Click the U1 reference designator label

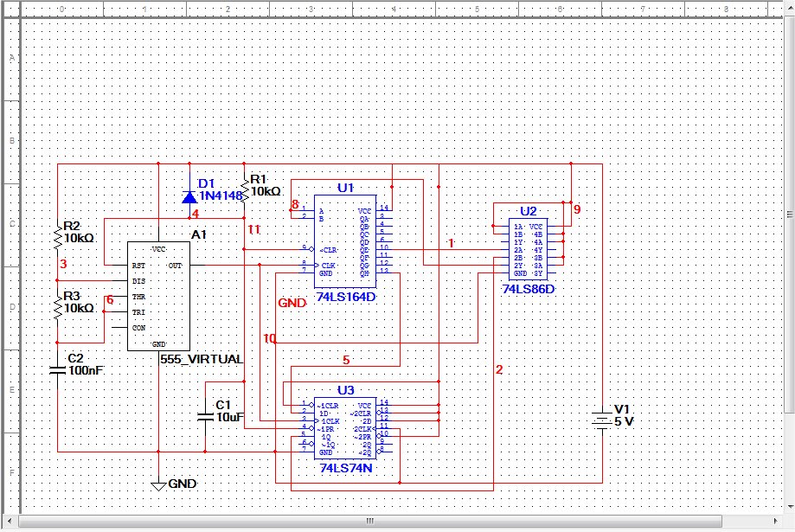tap(346, 189)
